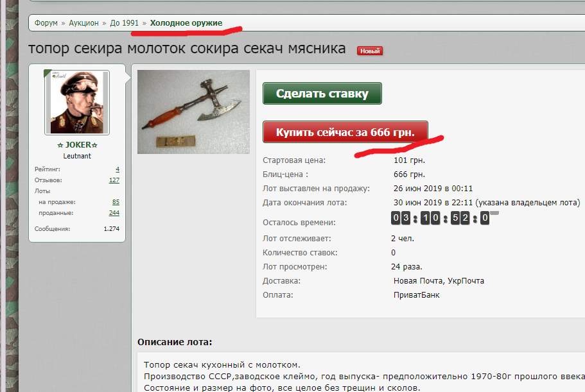This screenshot has height=392, width=585.
Task: Select description line Топор секач кухонный
Action: 222,365
